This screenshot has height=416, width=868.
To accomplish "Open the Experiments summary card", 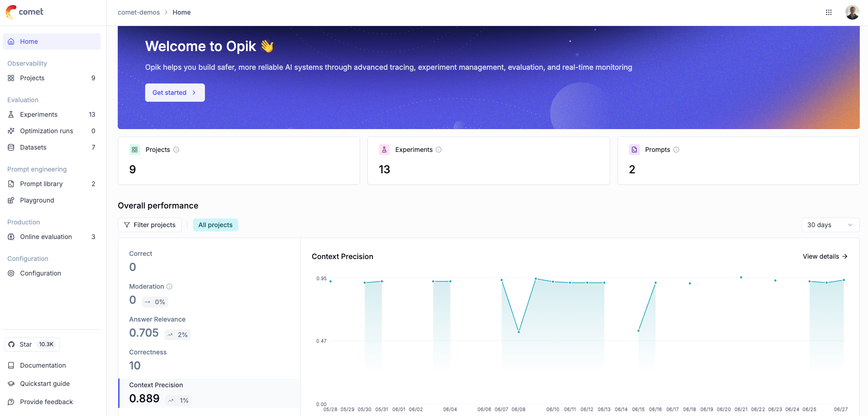I will point(488,161).
